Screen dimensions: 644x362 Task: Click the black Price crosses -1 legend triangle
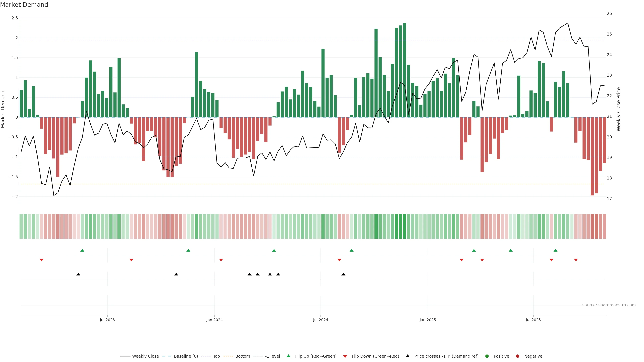click(x=408, y=356)
